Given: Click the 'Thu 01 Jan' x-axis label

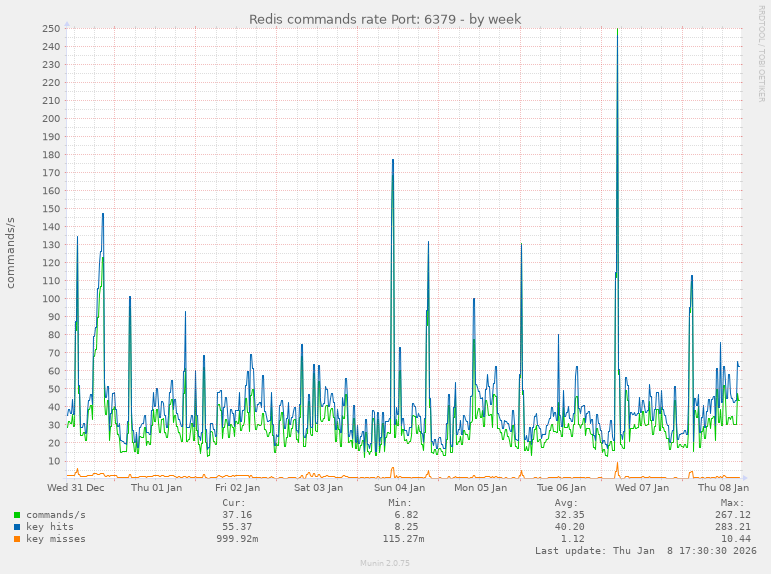Looking at the screenshot, I should [x=156, y=488].
